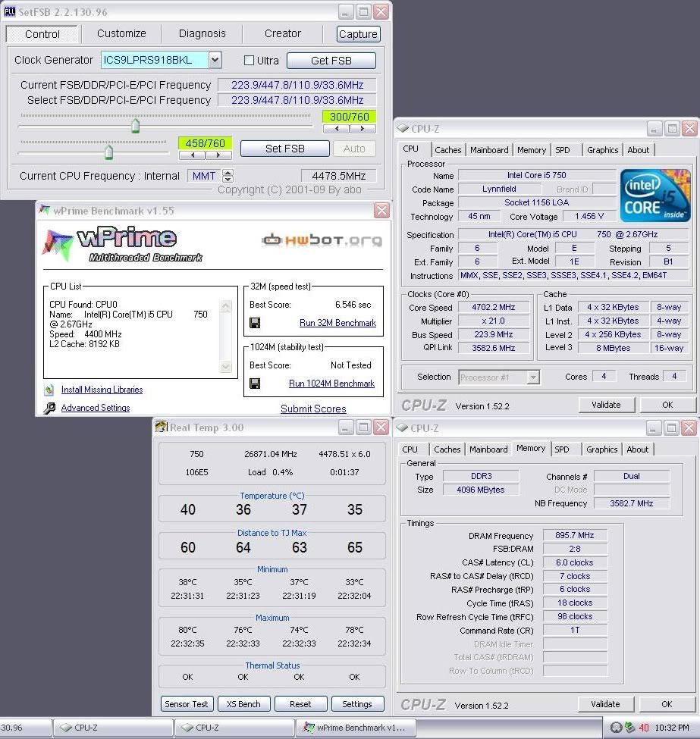Click the save icon under 32M speed test
Image resolution: width=700 pixels, height=739 pixels.
(255, 323)
